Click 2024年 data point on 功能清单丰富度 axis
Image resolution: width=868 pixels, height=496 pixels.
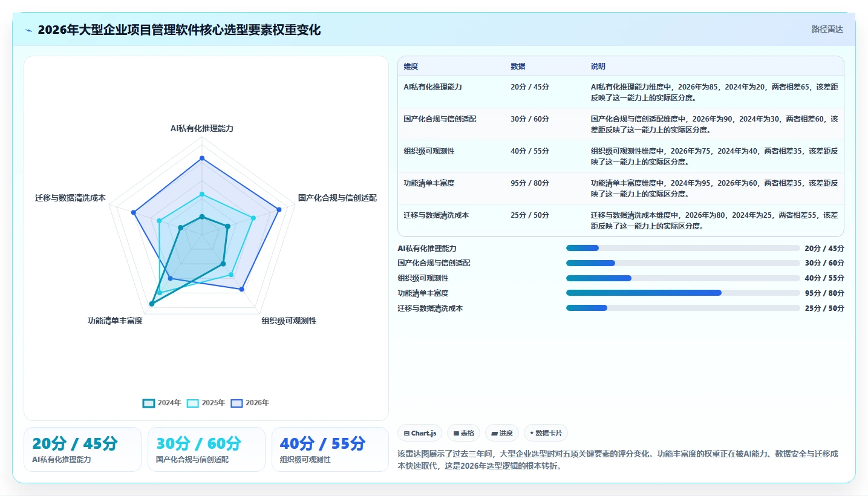pos(151,304)
